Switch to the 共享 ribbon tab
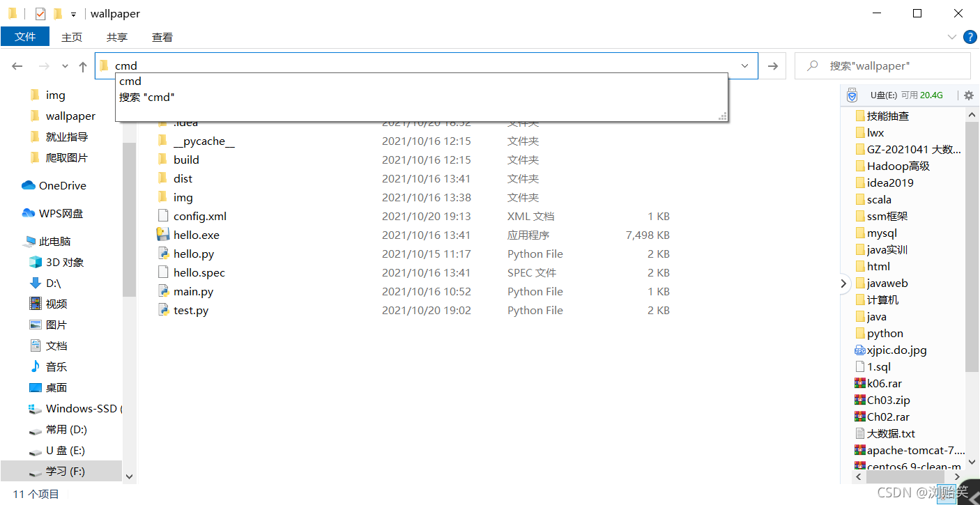Image resolution: width=980 pixels, height=505 pixels. [x=117, y=37]
